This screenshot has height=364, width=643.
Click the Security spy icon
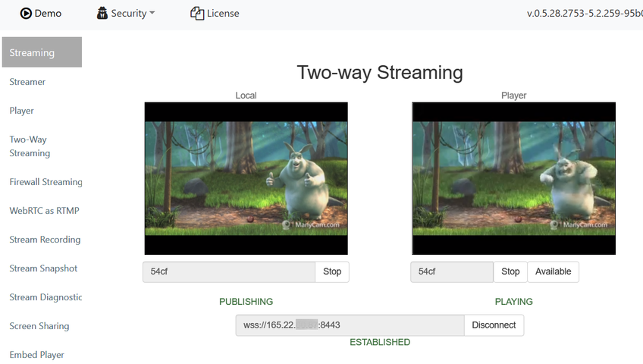coord(102,13)
